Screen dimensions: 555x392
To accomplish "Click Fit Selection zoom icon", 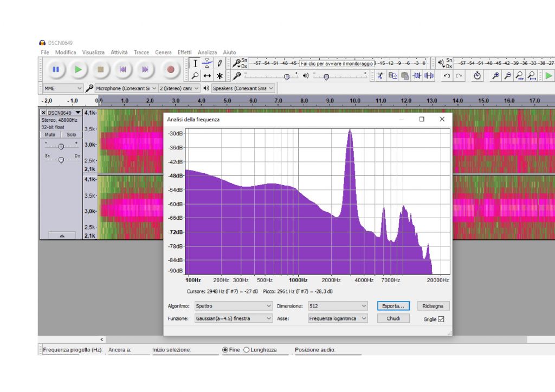I will [520, 75].
